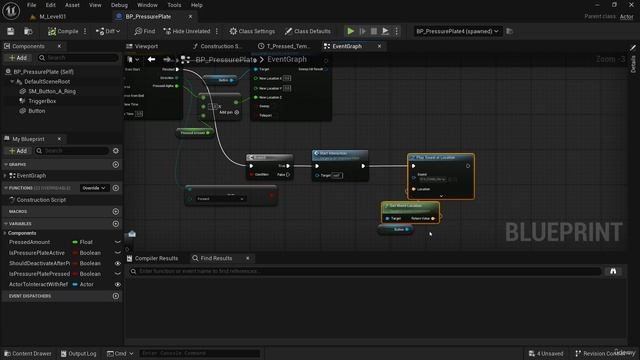This screenshot has height=360, width=640.
Task: Click Add in the Components panel
Action: point(18,58)
